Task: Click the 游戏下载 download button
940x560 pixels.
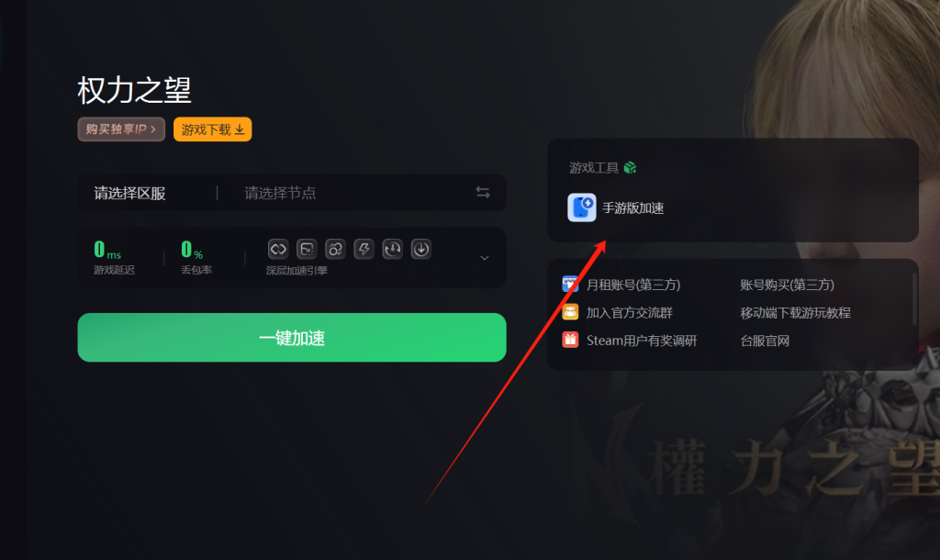Action: (213, 129)
